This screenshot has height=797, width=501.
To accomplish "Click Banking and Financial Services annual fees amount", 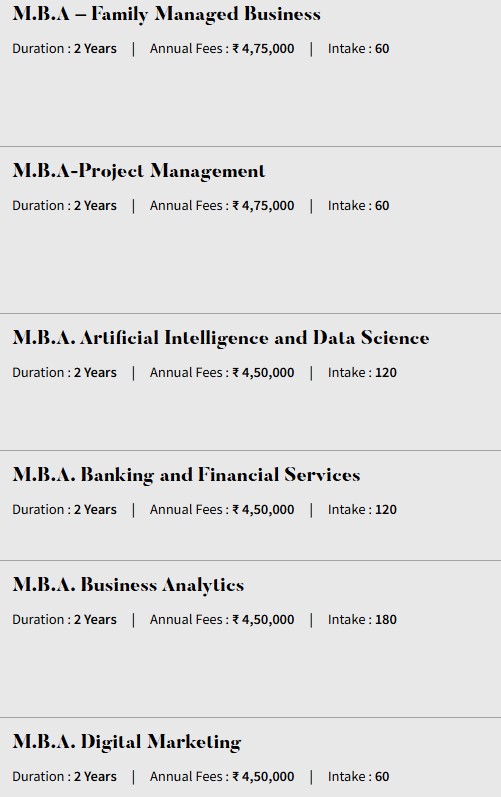I will pyautogui.click(x=263, y=509).
